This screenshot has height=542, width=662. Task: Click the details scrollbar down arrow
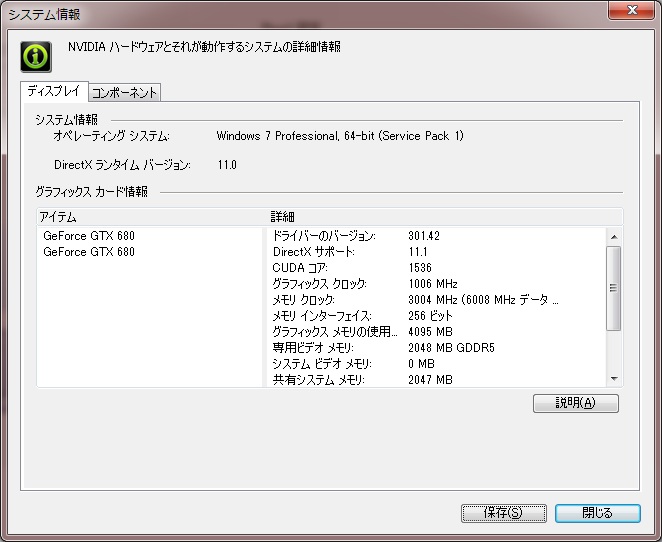pyautogui.click(x=614, y=379)
